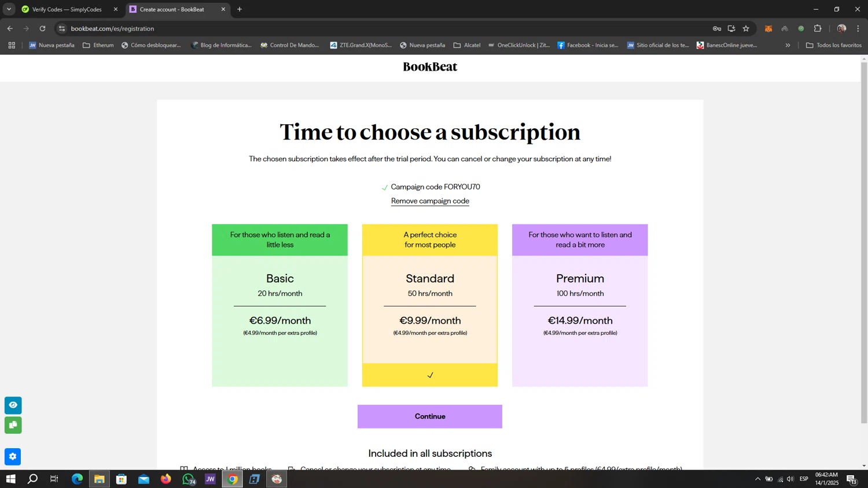
Task: Open the password manager key icon
Action: pyautogui.click(x=717, y=28)
